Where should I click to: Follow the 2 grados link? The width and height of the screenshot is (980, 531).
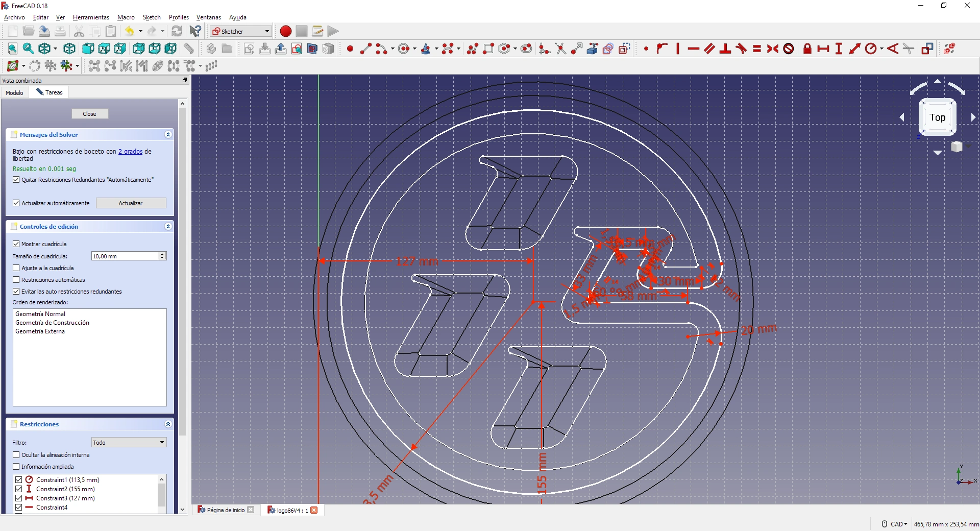point(131,152)
